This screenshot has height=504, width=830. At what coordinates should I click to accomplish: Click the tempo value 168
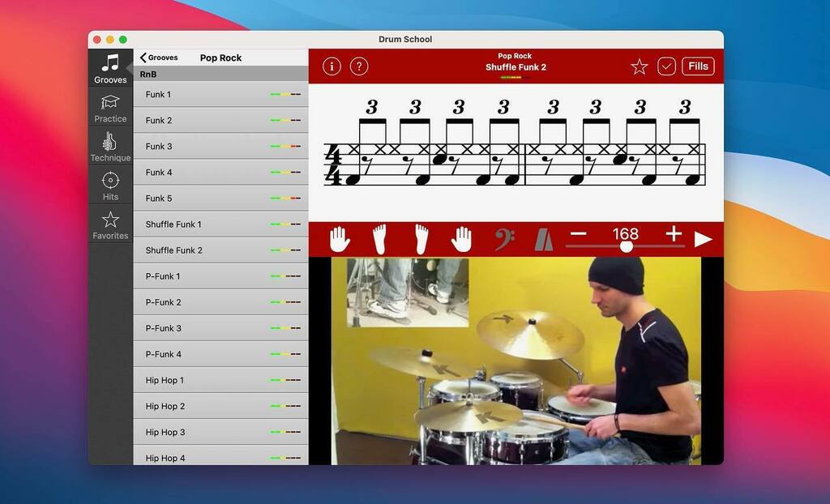pyautogui.click(x=626, y=233)
